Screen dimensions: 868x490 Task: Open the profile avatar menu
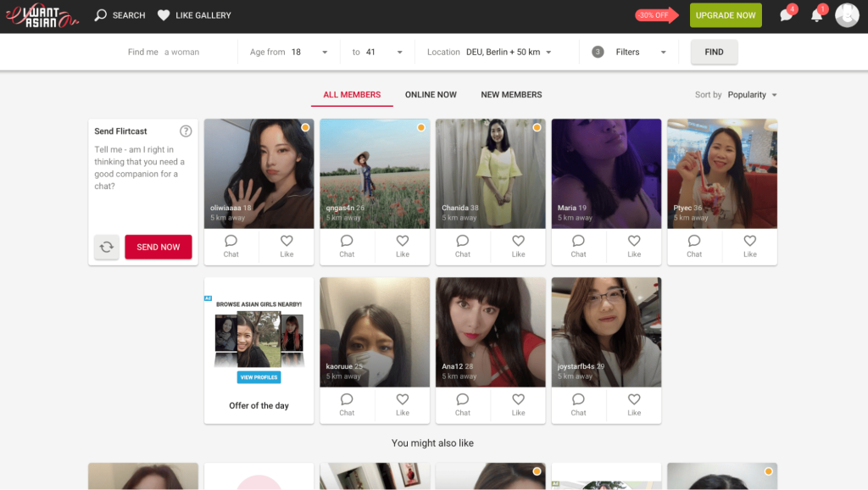pyautogui.click(x=847, y=15)
